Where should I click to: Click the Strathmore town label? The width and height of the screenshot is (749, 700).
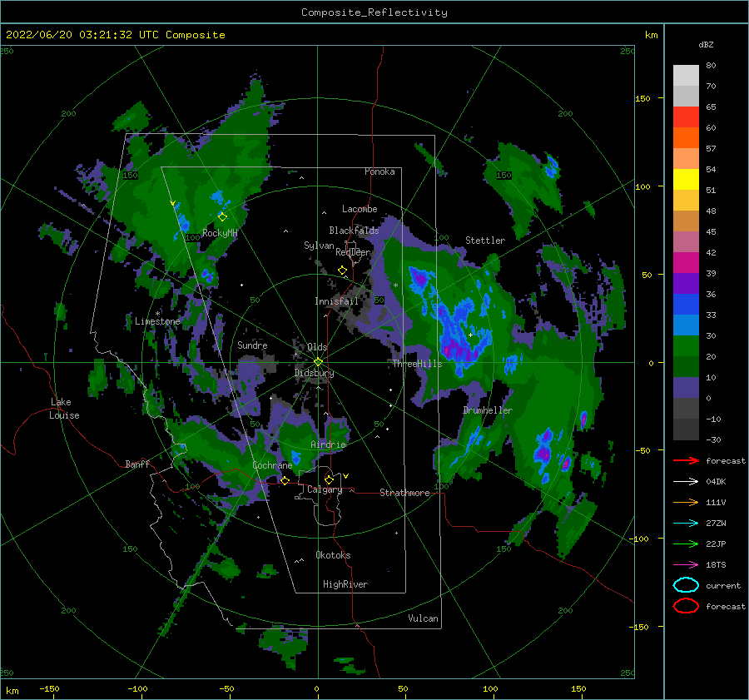[x=404, y=493]
